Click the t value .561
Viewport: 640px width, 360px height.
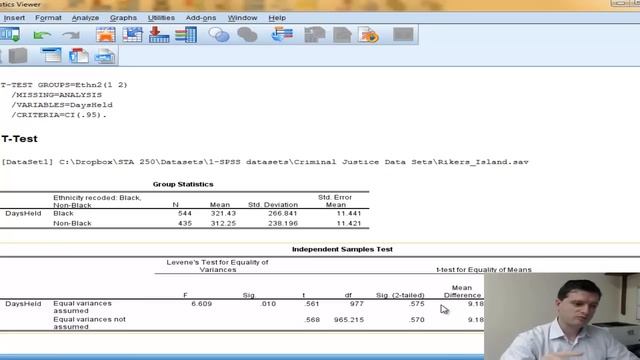[x=312, y=304]
